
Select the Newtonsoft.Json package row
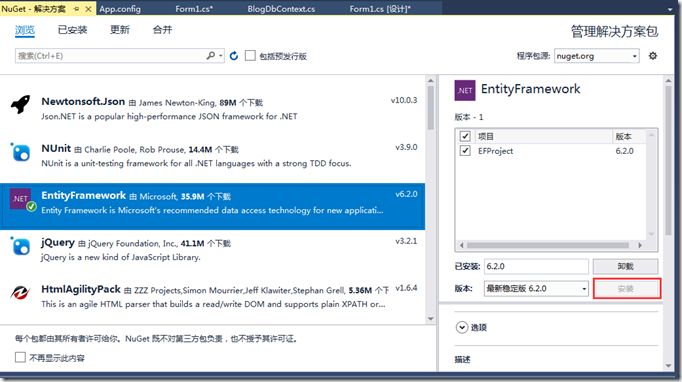pos(212,108)
